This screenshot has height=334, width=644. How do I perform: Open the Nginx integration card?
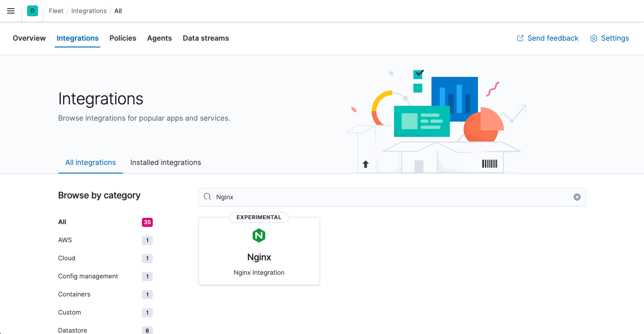coord(259,251)
